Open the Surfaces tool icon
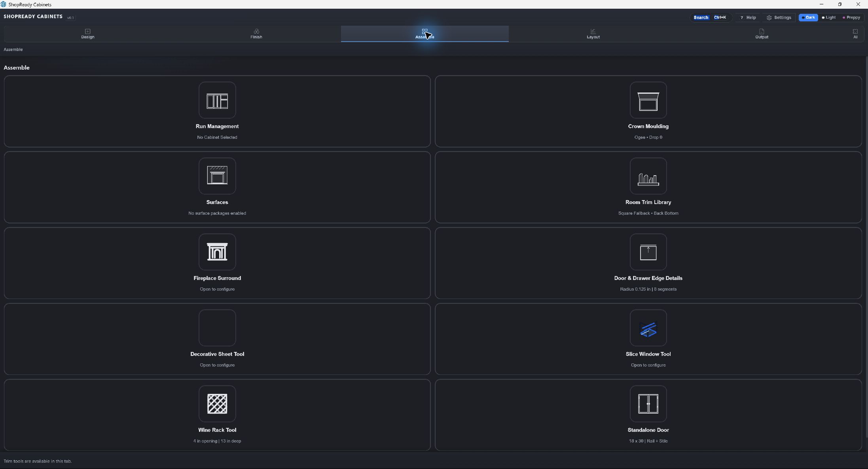The width and height of the screenshot is (868, 469). pyautogui.click(x=217, y=176)
